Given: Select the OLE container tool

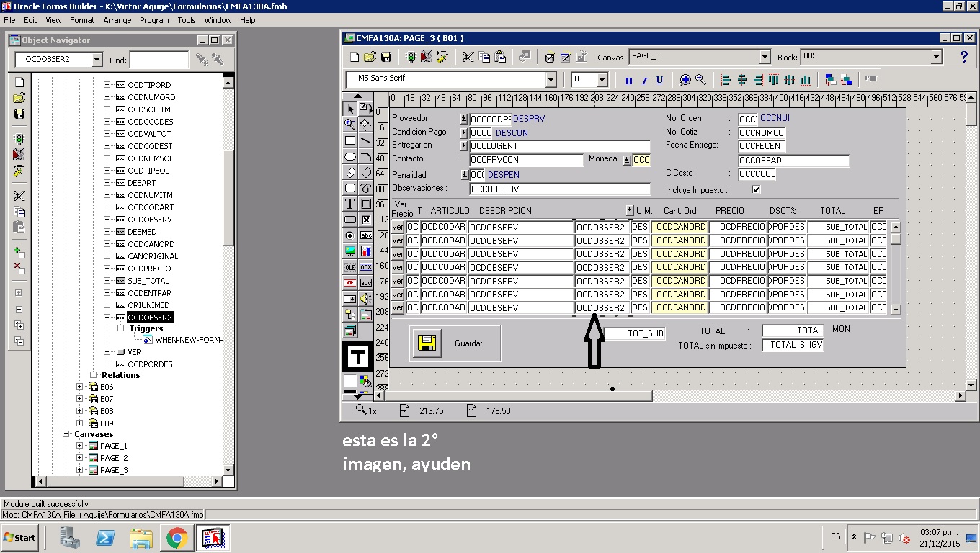Looking at the screenshot, I should pos(350,267).
